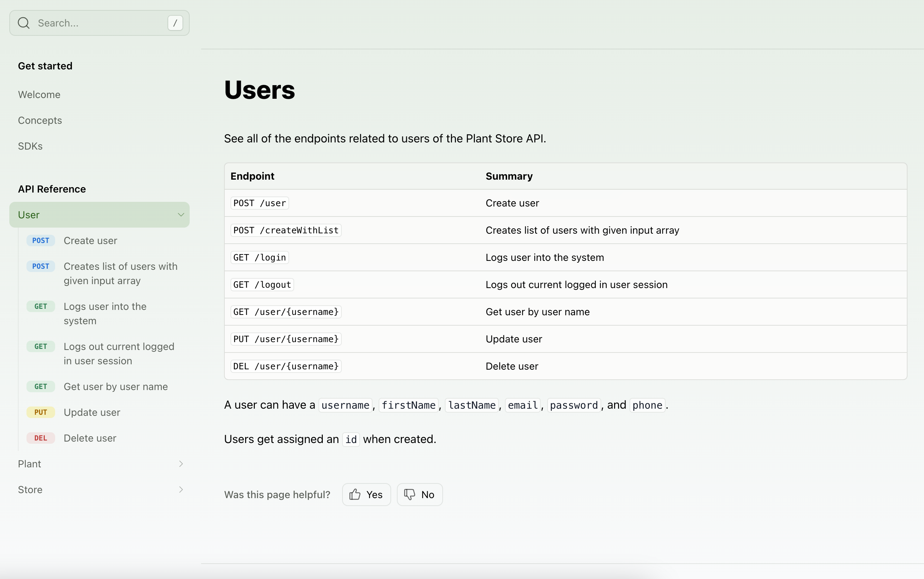Click inside the search input field

point(96,23)
